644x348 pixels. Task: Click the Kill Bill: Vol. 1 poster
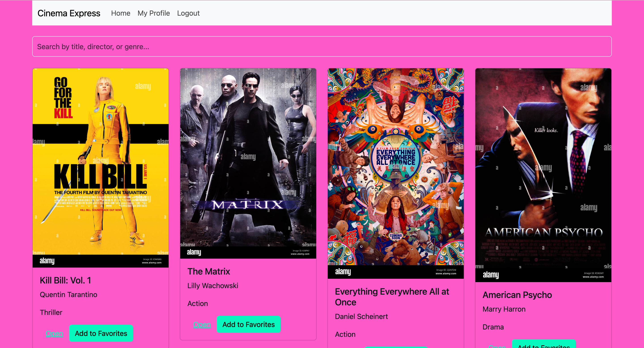(x=100, y=168)
